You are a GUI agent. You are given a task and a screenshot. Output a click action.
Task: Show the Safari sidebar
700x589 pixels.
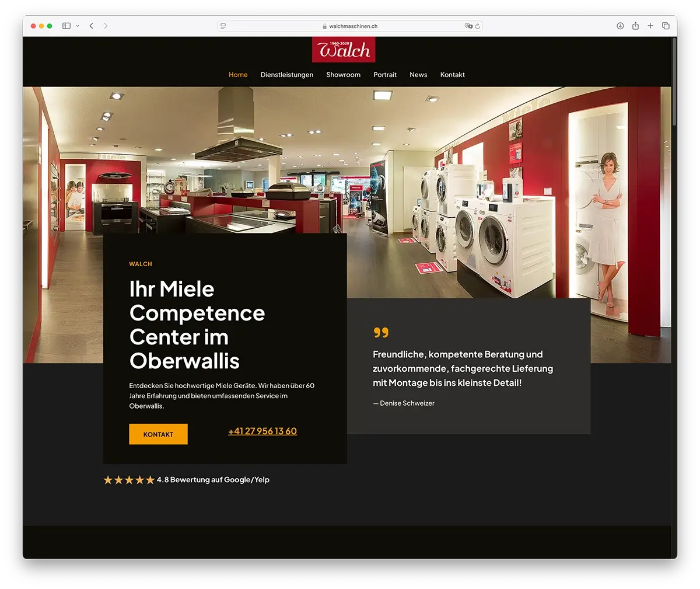(66, 26)
